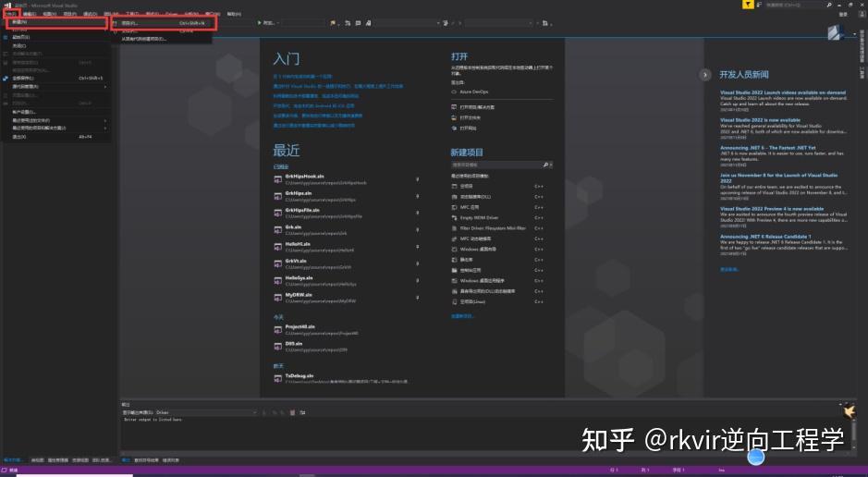
Task: Click the solution icon beside GrkHipsFile.sln
Action: click(x=278, y=213)
